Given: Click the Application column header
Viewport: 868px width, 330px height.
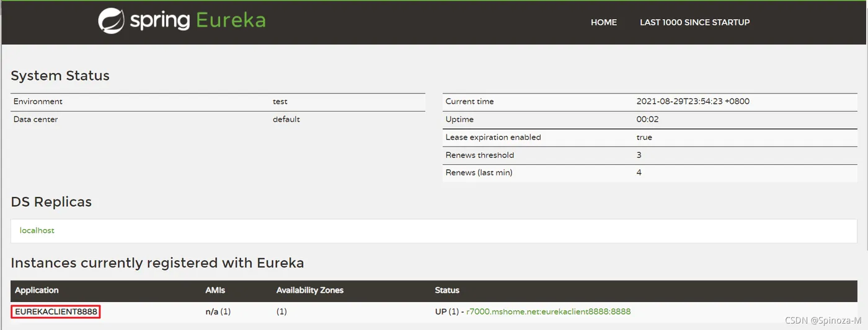Looking at the screenshot, I should point(37,290).
